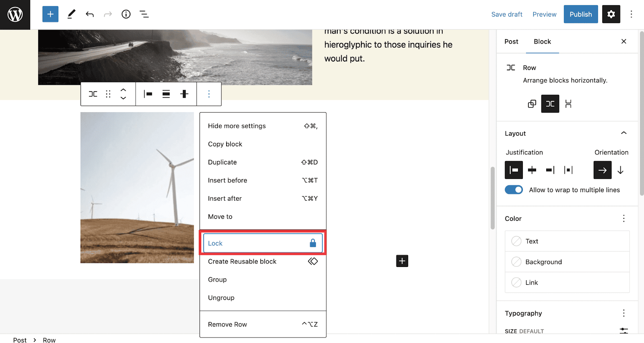This screenshot has width=644, height=343.
Task: Open Link color picker
Action: [567, 282]
